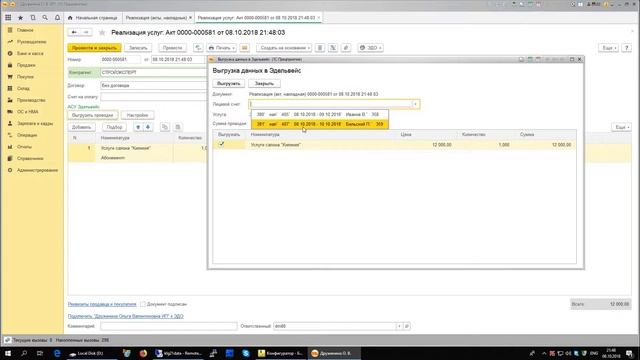The image size is (640, 360).
Task: Open Администрирование section
Action: pos(37,170)
